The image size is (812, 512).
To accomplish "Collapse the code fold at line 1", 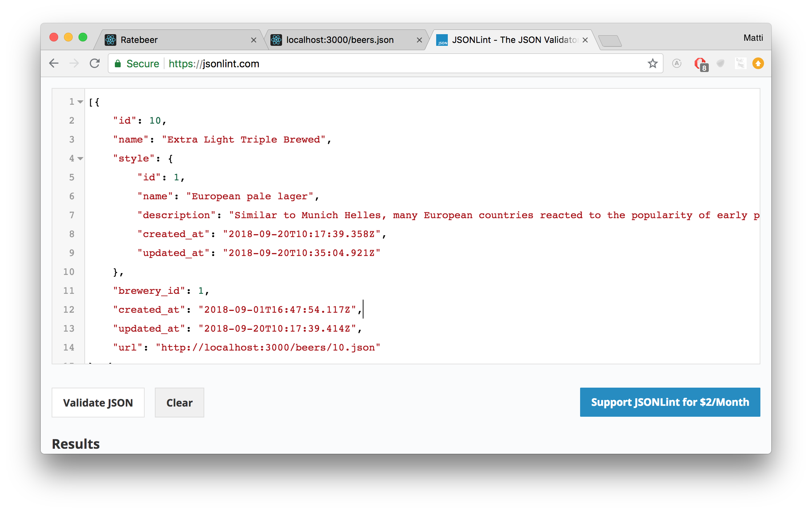I will [81, 102].
